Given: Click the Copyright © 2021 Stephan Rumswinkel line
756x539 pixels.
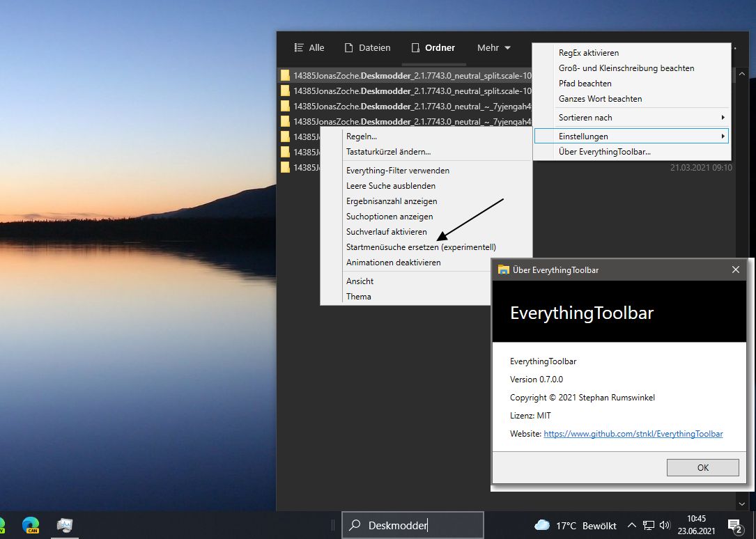Looking at the screenshot, I should 582,398.
